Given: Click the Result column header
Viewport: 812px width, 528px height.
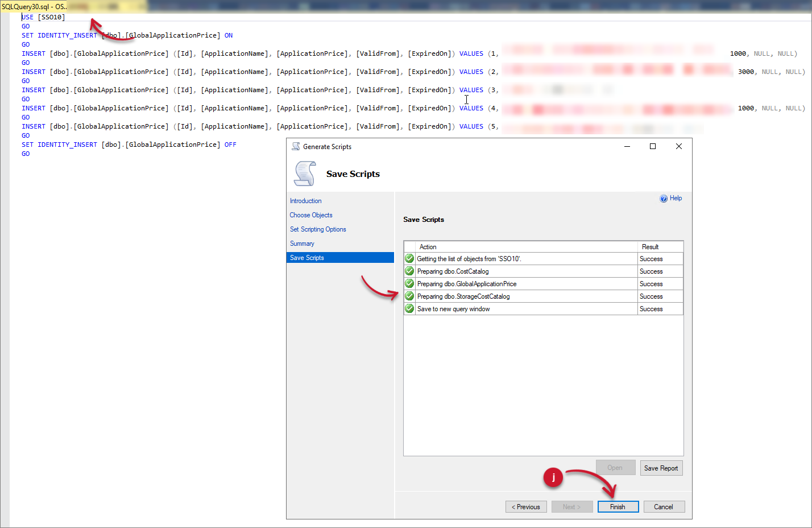Looking at the screenshot, I should pyautogui.click(x=649, y=246).
